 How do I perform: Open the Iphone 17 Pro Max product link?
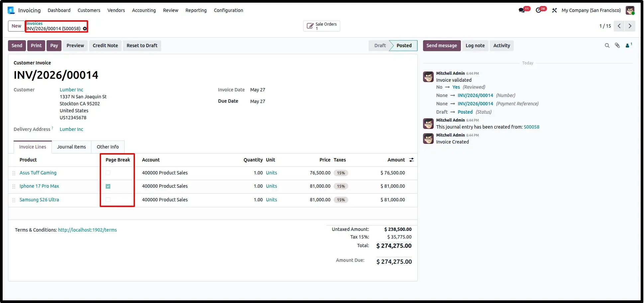tap(39, 186)
